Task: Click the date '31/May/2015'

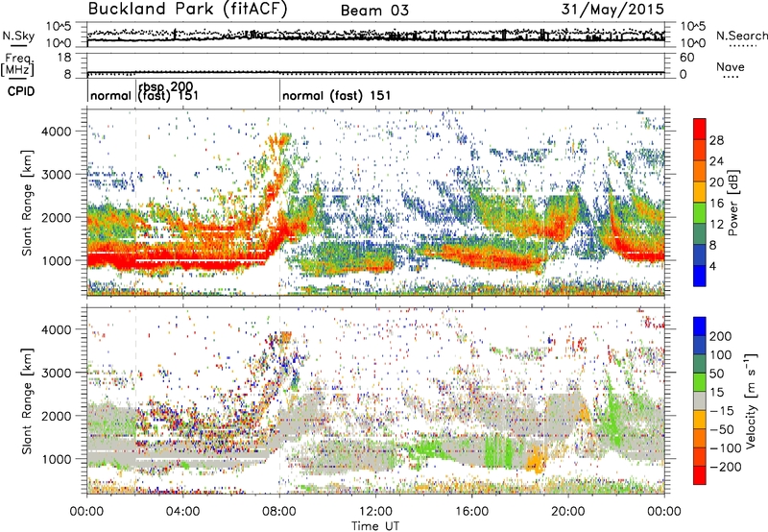Action: click(x=612, y=9)
